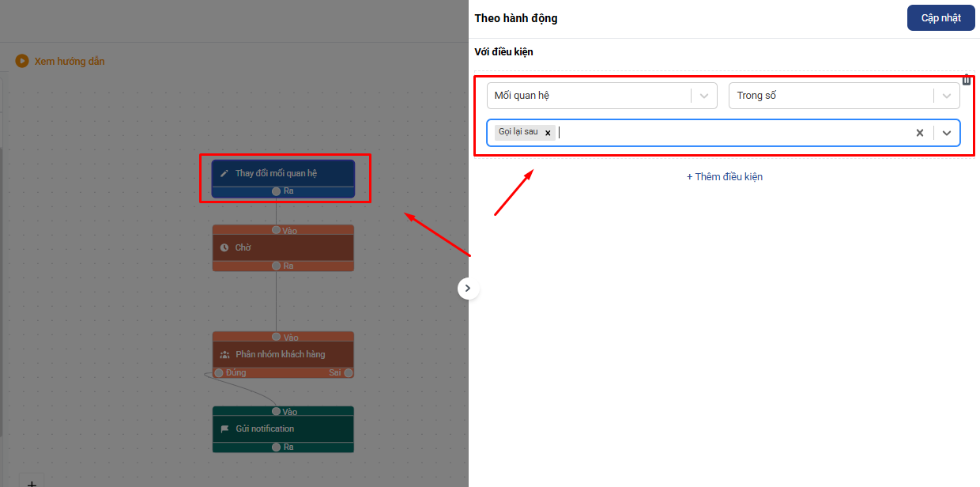Screen dimensions: 980x487
Task: Click the '+ Thêm điều kiện' link
Action: pyautogui.click(x=724, y=177)
